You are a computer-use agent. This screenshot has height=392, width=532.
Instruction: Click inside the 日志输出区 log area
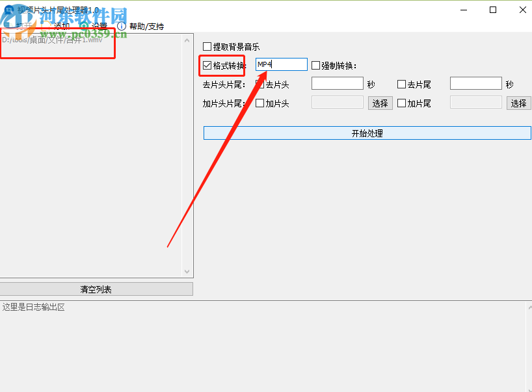point(263,346)
